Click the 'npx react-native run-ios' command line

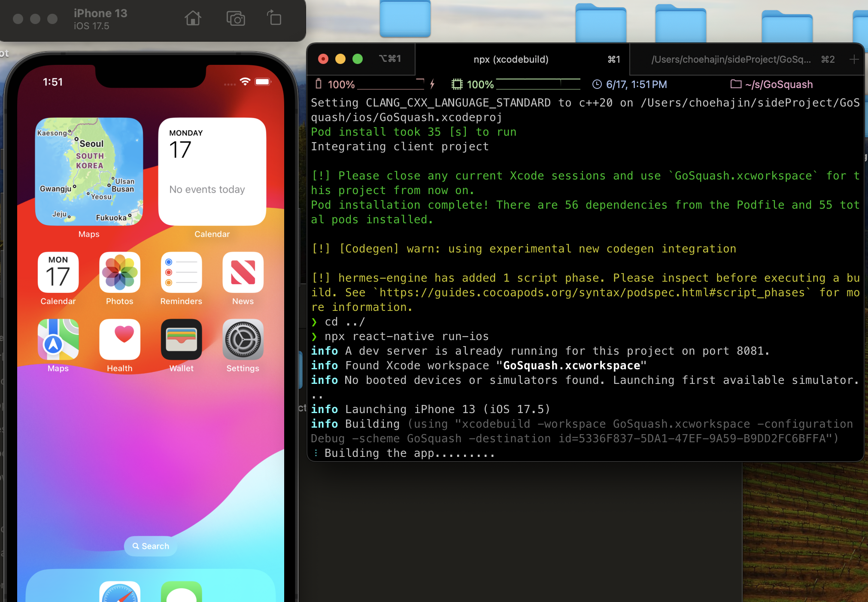click(407, 336)
